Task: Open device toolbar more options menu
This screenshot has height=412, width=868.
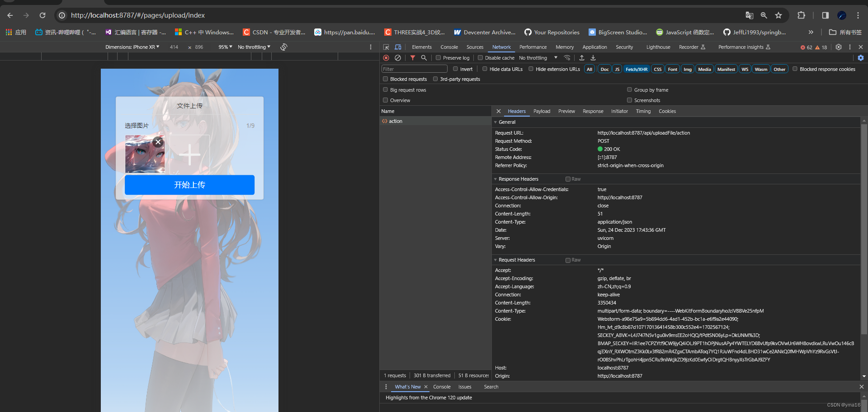Action: pos(371,47)
